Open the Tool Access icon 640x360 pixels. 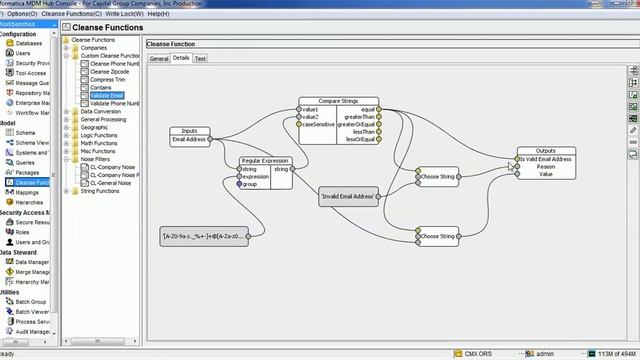[10, 73]
